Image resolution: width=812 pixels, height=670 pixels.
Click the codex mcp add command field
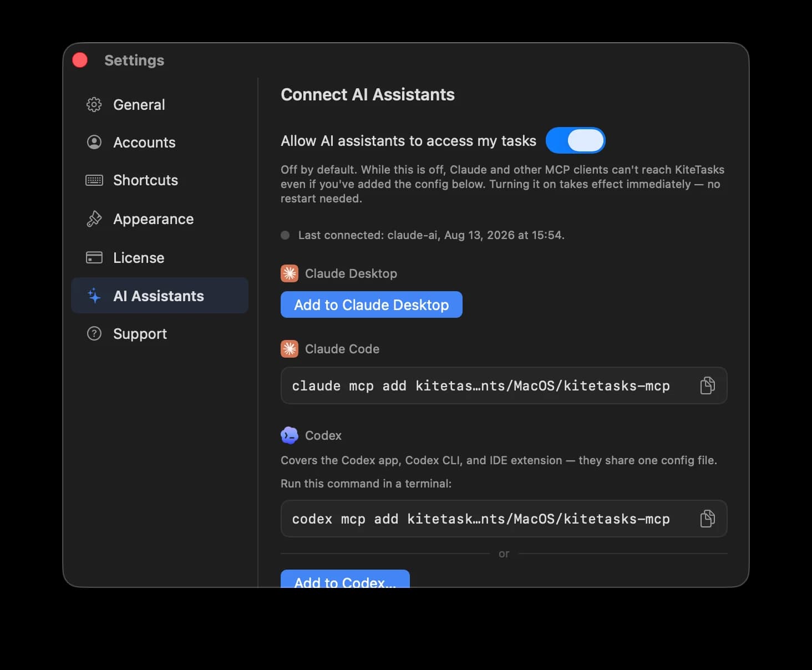(504, 519)
